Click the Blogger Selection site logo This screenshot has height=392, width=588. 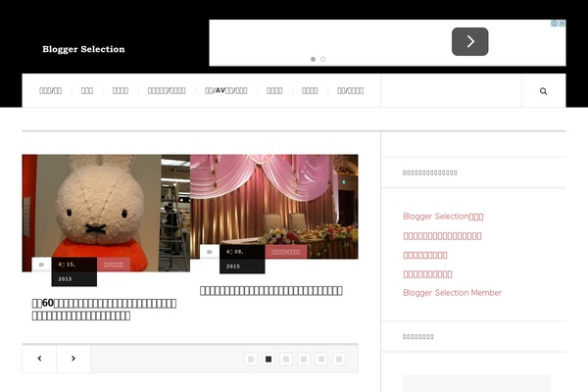(83, 49)
